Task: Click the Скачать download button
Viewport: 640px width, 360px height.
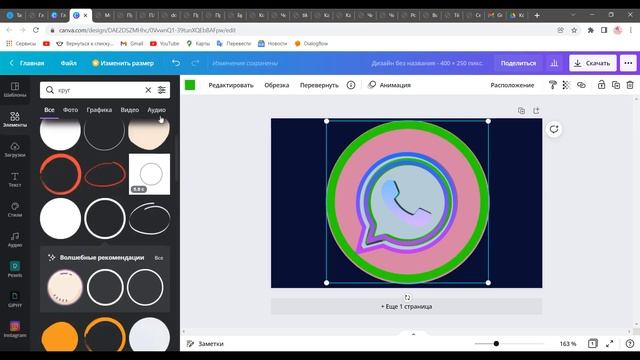Action: [593, 63]
